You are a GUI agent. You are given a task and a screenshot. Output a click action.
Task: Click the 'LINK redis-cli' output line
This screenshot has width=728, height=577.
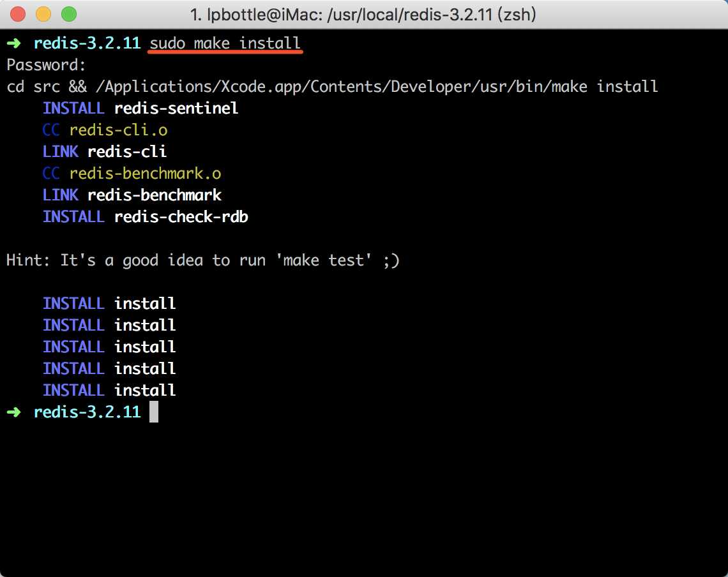105,152
